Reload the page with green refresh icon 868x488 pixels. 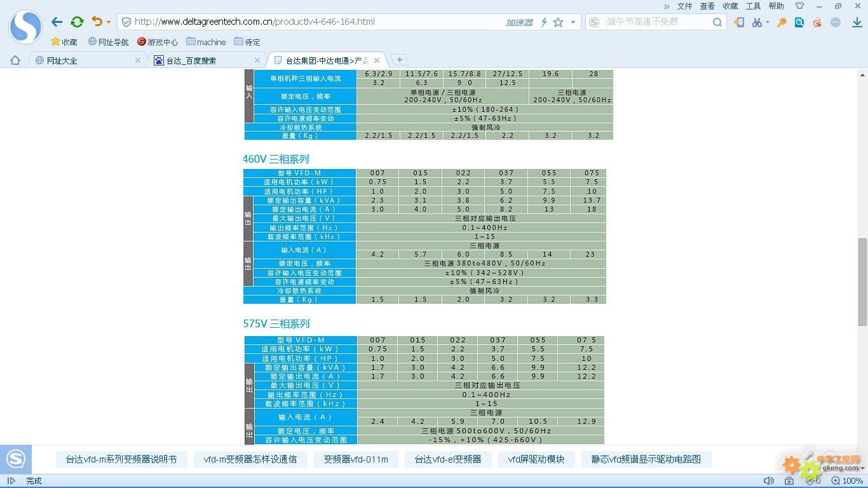coord(77,22)
